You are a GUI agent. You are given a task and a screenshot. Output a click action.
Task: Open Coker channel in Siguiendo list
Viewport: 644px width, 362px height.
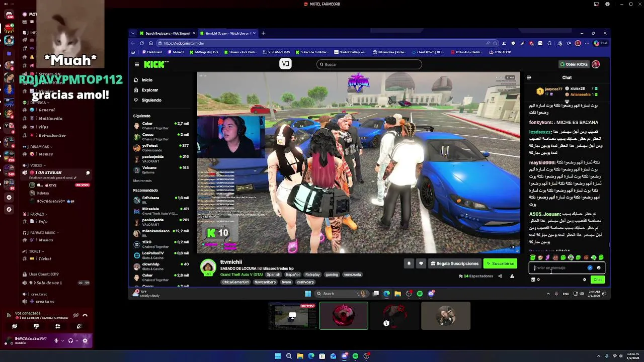(x=161, y=125)
